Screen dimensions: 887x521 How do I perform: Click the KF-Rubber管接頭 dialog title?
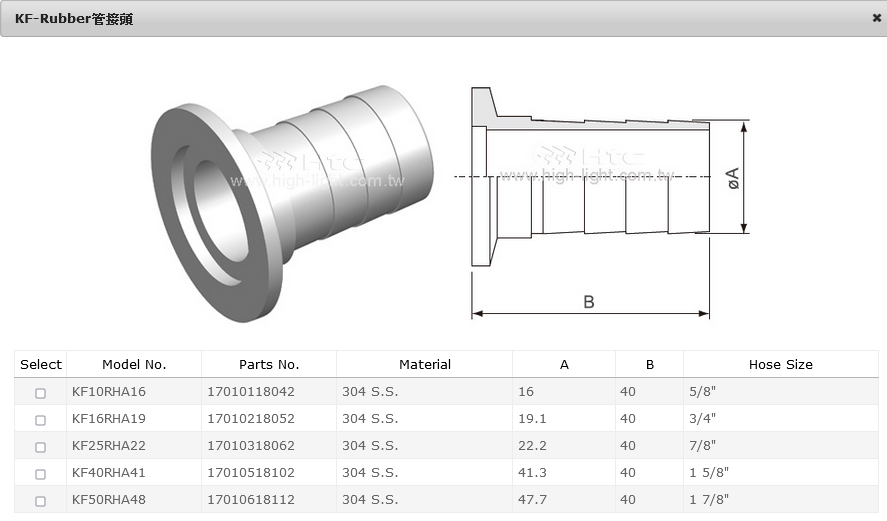[x=74, y=19]
